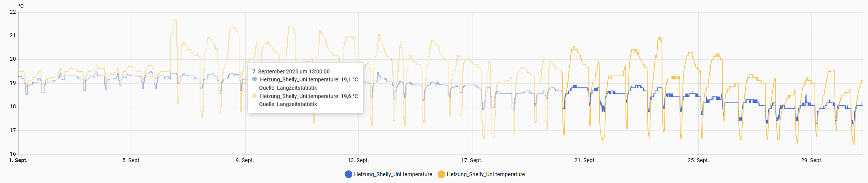This screenshot has height=183, width=868.
Task: Click legend label next to blue dot
Action: (393, 174)
